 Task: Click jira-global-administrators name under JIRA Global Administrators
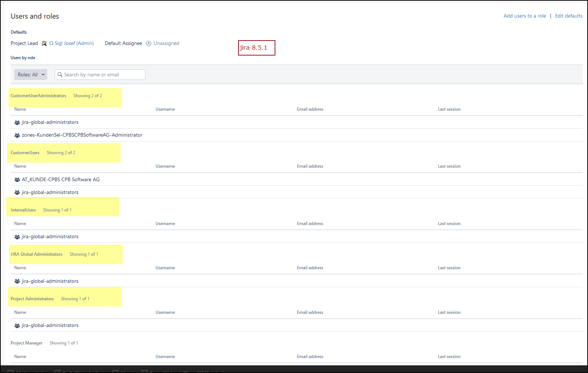[x=50, y=281]
